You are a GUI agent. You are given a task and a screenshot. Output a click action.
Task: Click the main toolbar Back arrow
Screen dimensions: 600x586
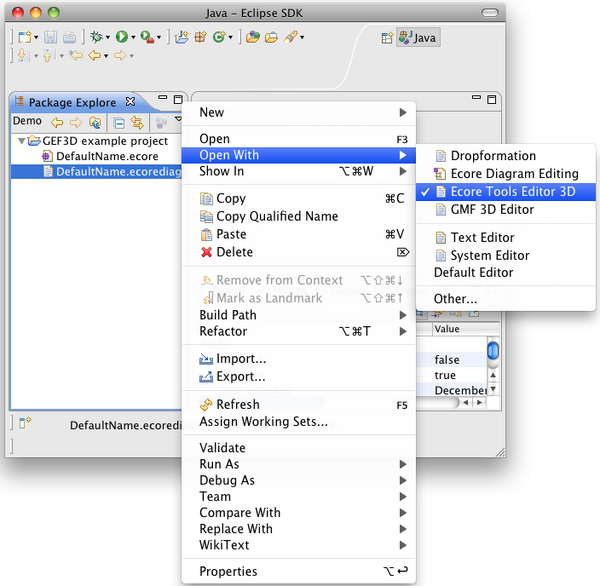pyautogui.click(x=95, y=56)
